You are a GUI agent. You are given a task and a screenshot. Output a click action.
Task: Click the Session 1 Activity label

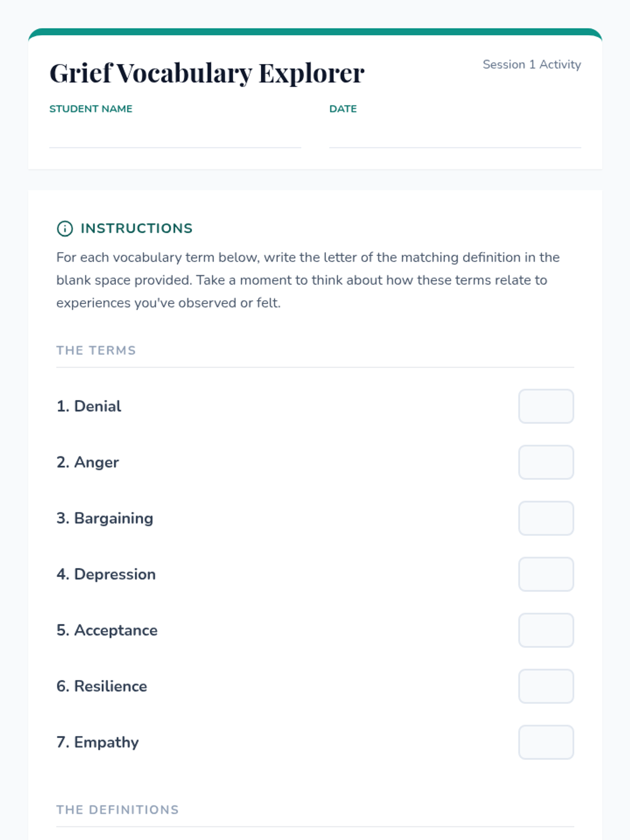pos(531,65)
